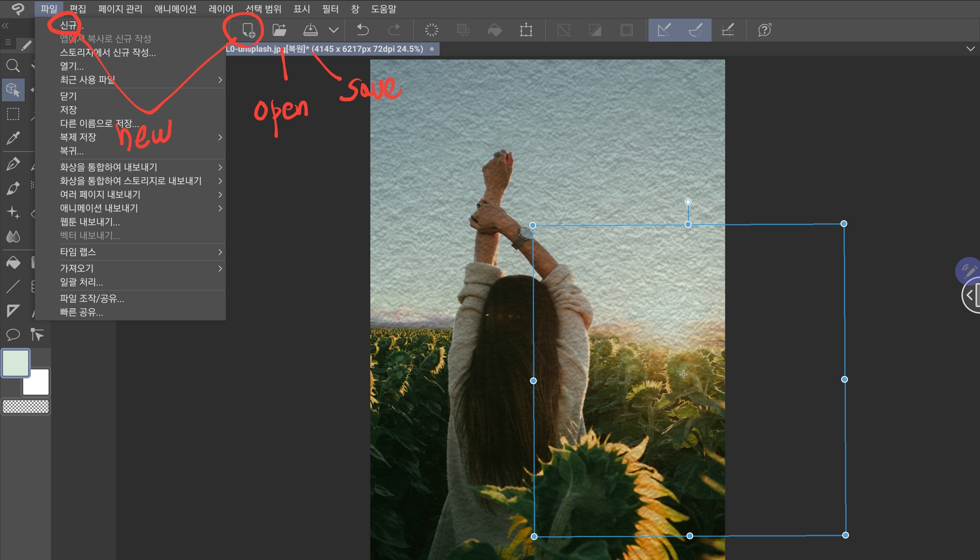This screenshot has height=560, width=980.
Task: Toggle Snap to Special Ruler
Action: [695, 30]
